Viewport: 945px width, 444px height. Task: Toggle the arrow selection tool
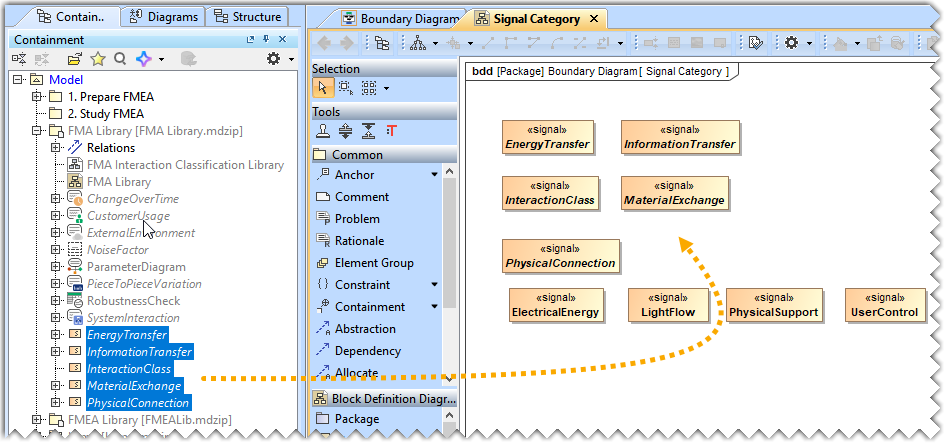tap(322, 88)
